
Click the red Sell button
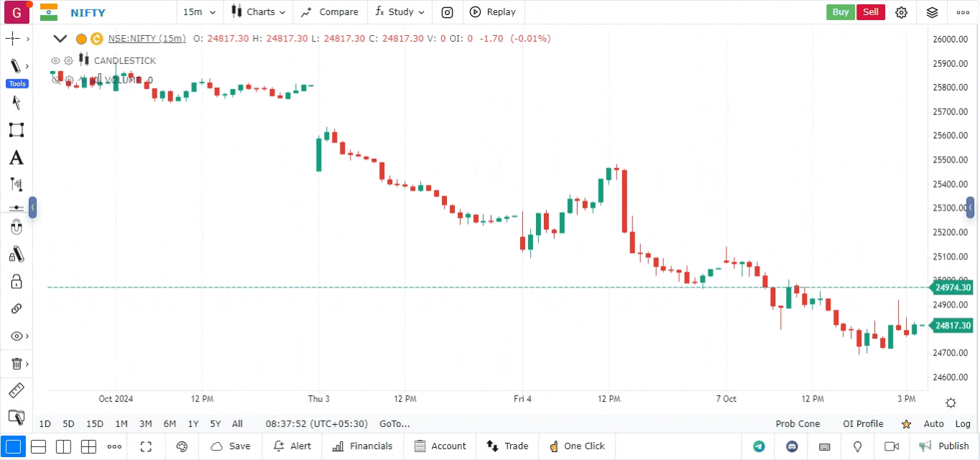(870, 12)
